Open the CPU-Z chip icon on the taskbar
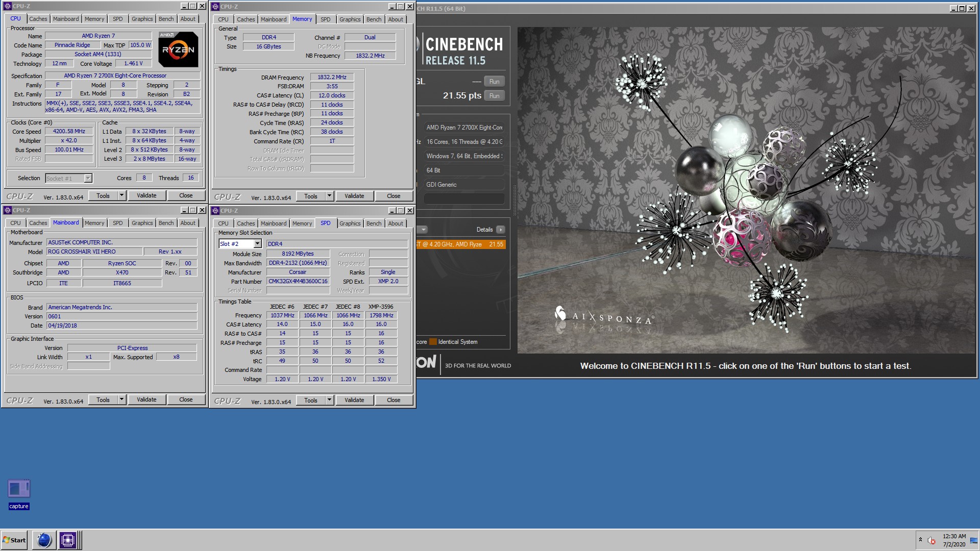Screen dimensions: 980x551 [x=67, y=540]
